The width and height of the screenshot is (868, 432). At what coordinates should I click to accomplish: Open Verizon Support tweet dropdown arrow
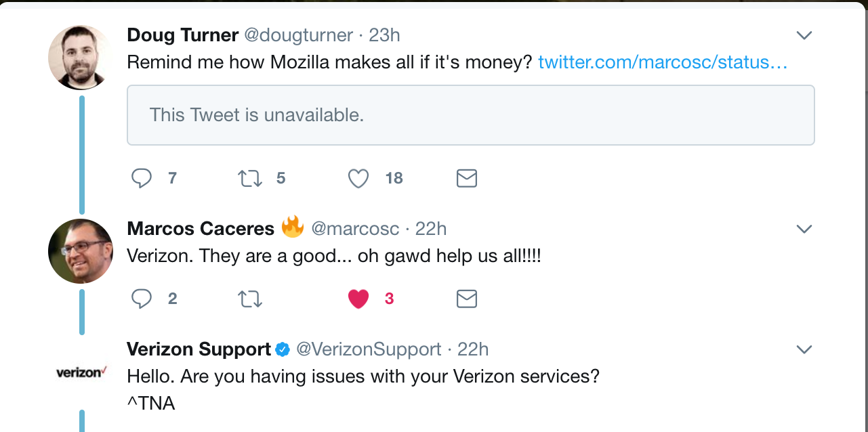coord(804,349)
